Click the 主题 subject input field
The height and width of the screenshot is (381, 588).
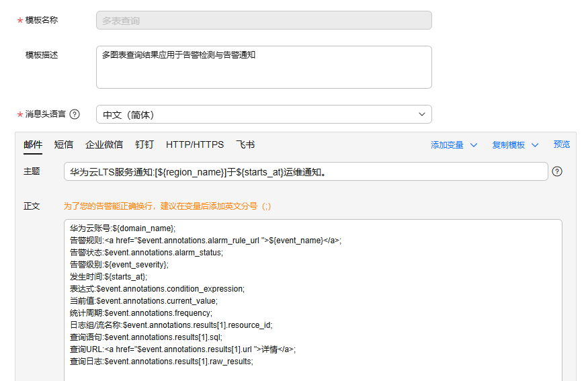click(306, 172)
